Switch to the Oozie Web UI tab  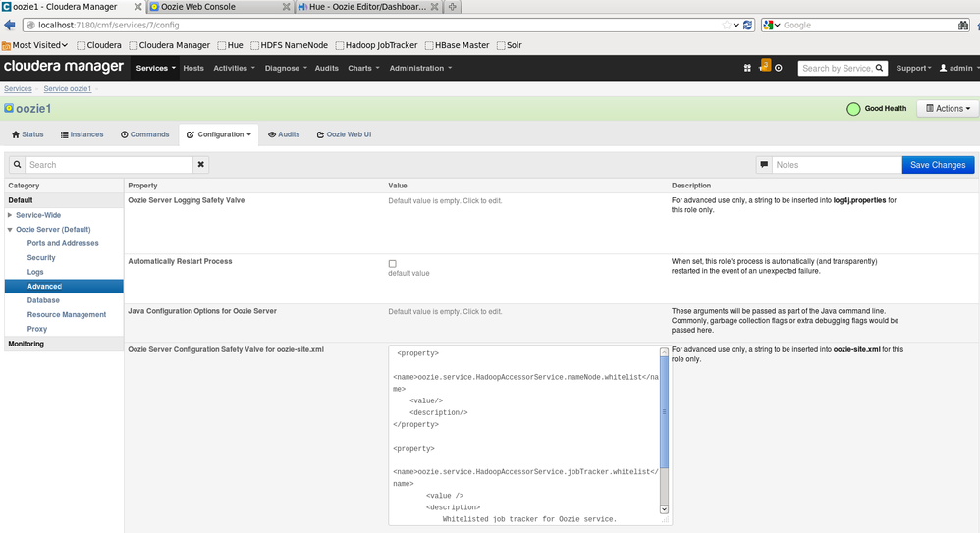[344, 134]
